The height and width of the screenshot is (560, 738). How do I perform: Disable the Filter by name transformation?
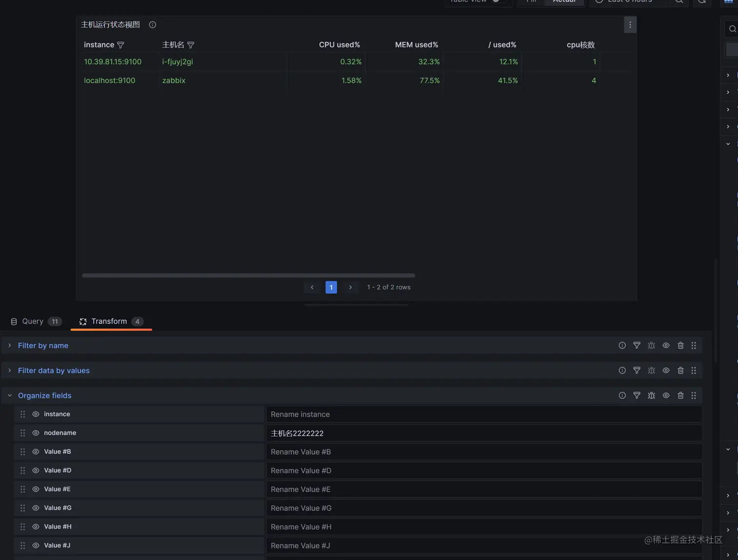point(666,345)
